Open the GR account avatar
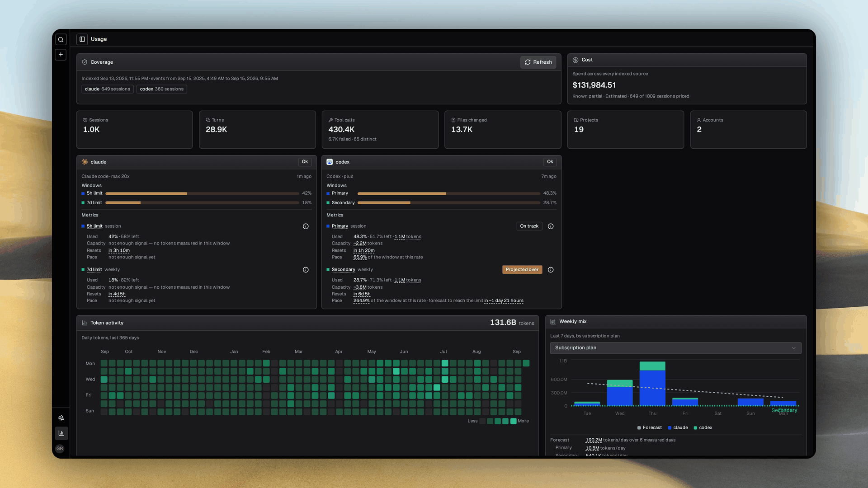This screenshot has width=868, height=488. pos(60,449)
